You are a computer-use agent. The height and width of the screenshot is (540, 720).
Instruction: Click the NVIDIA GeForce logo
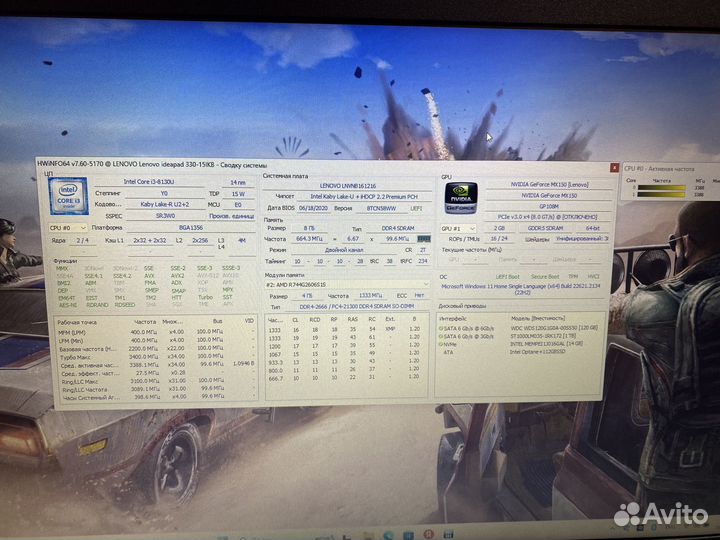[461, 198]
